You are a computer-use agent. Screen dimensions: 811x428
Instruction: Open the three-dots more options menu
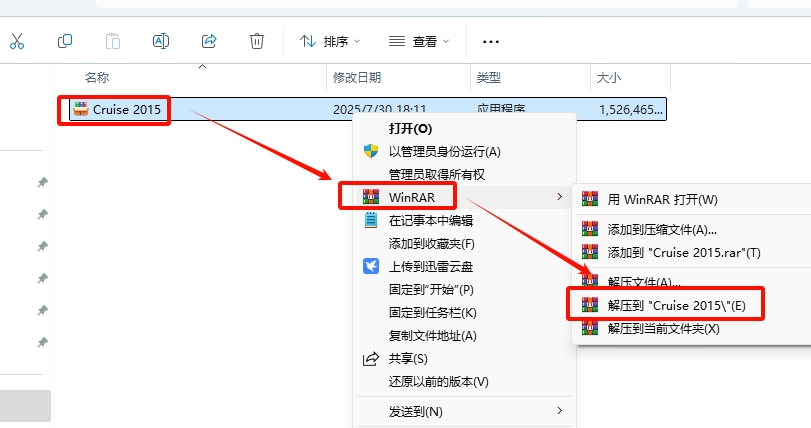[490, 41]
